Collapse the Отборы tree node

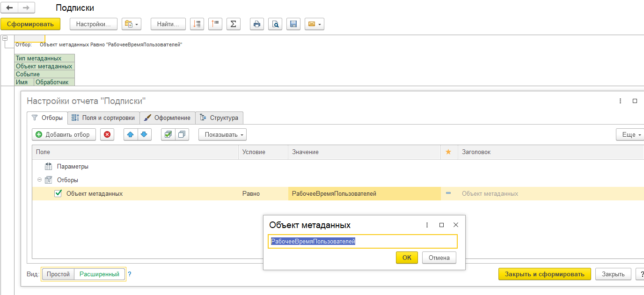(39, 180)
